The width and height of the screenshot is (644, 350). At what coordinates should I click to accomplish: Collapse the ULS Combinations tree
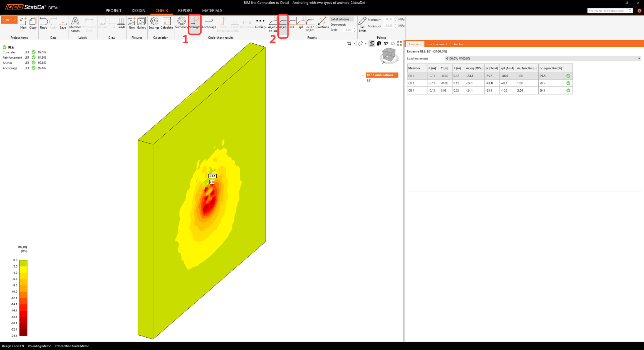pyautogui.click(x=363, y=75)
